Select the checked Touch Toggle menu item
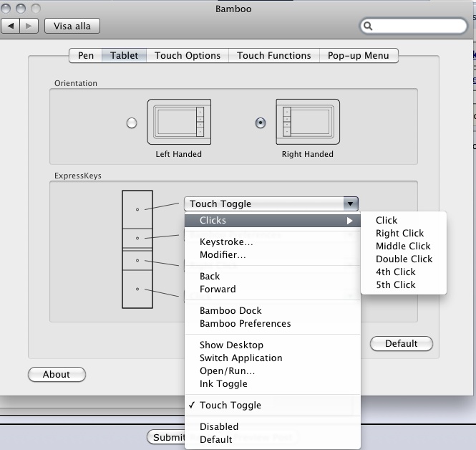The image size is (476, 450). [x=272, y=405]
